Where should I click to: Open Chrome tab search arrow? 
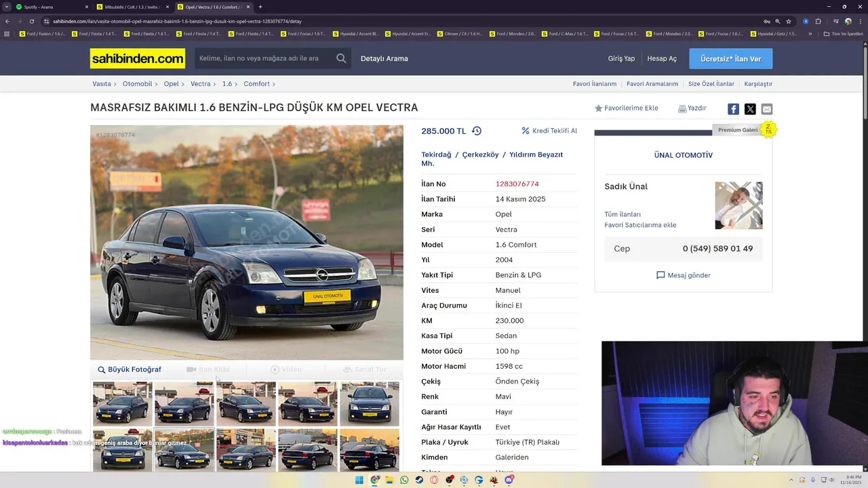coord(5,7)
